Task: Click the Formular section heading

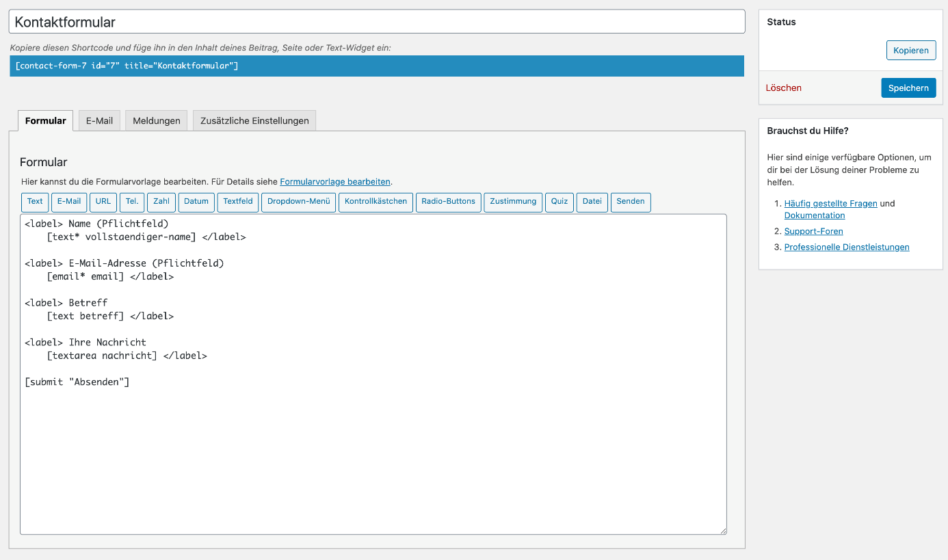Action: (44, 163)
